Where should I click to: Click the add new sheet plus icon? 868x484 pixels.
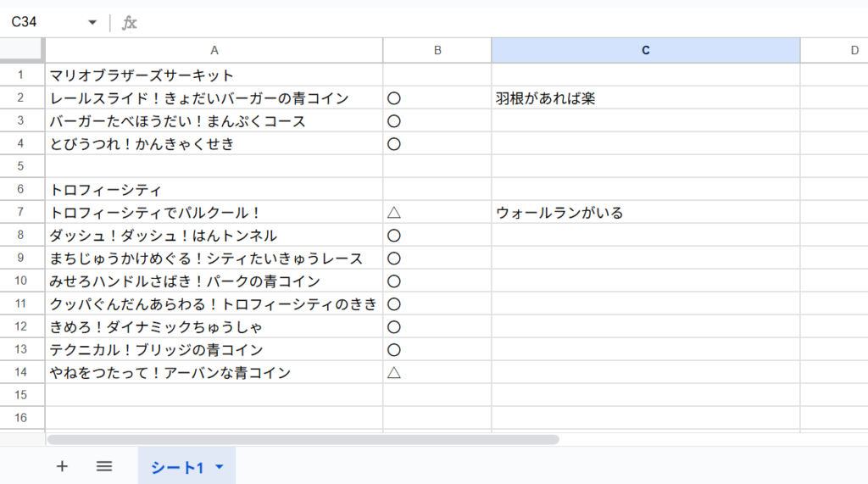point(62,466)
